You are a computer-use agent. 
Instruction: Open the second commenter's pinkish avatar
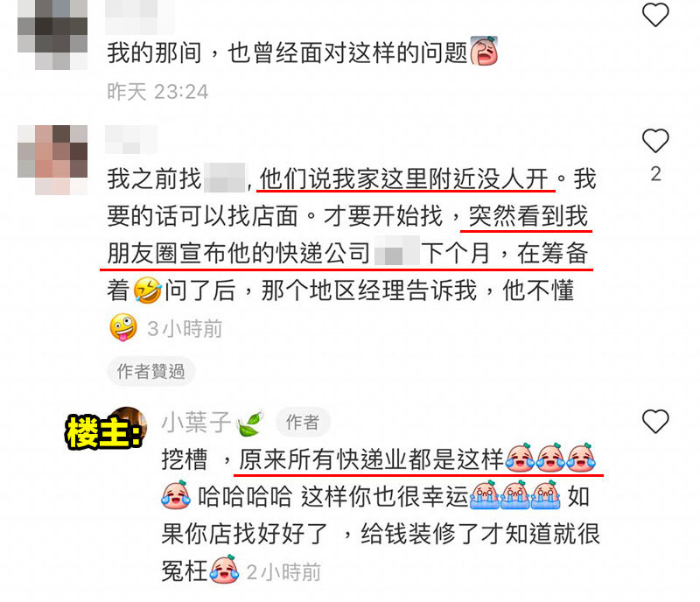click(52, 160)
